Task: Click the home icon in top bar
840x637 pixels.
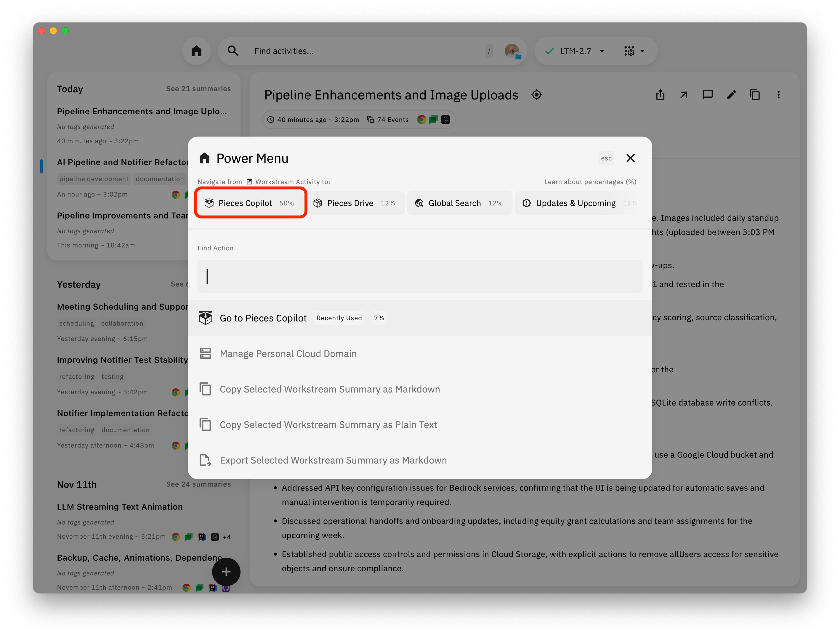Action: click(196, 51)
